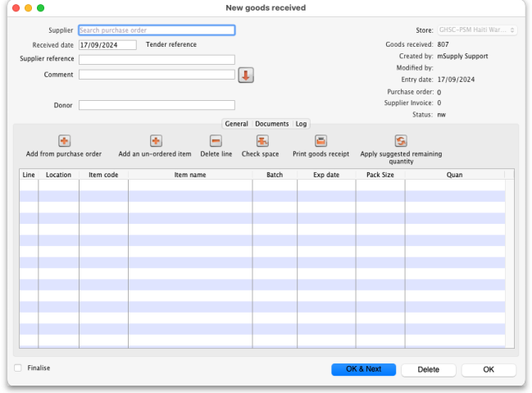Click the Supplier reference input field
The width and height of the screenshot is (532, 393).
(x=157, y=60)
